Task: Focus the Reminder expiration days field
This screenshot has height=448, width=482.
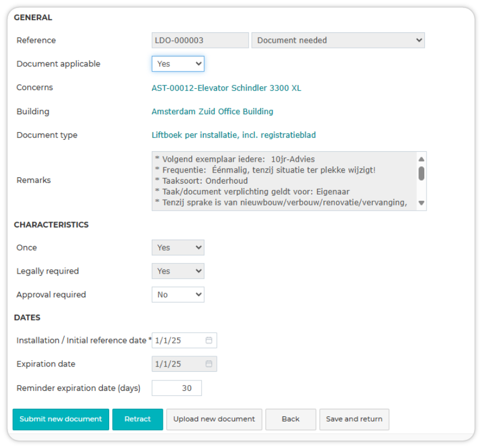Action: [x=177, y=388]
